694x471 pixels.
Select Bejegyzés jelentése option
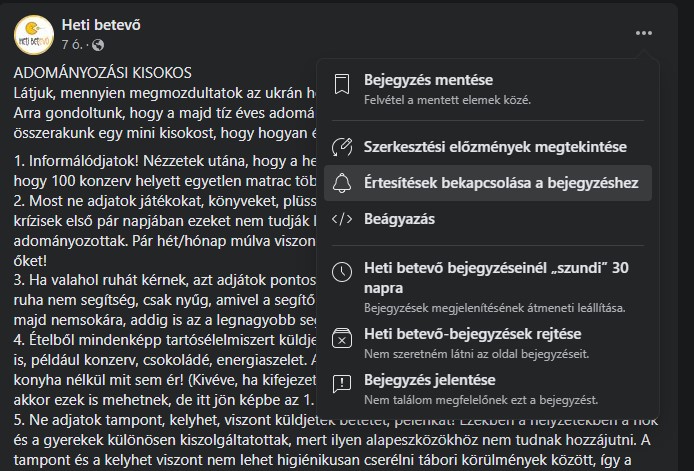488,389
